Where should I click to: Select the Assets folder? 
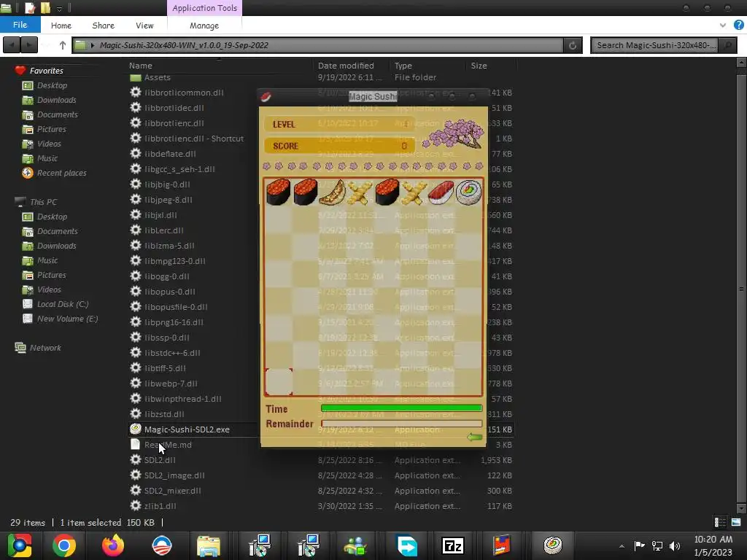click(158, 77)
